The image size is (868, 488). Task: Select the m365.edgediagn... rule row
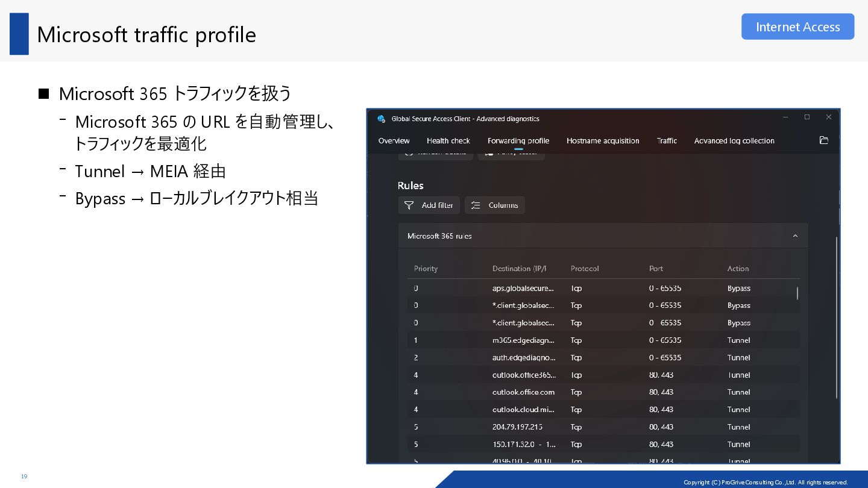(x=603, y=340)
